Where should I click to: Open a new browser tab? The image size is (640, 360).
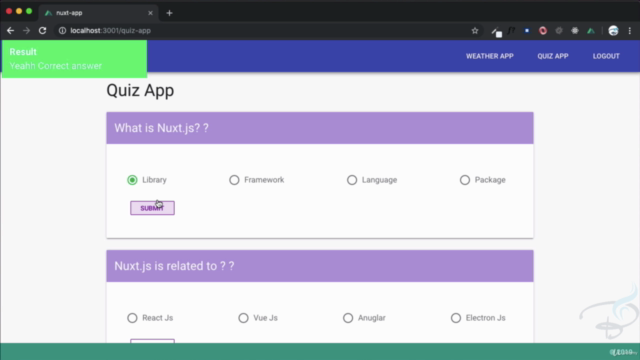click(x=169, y=13)
